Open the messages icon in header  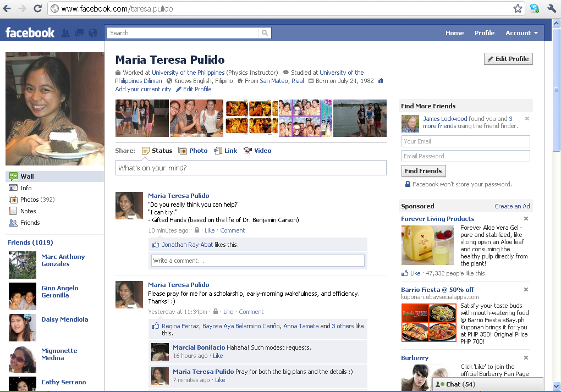(79, 34)
